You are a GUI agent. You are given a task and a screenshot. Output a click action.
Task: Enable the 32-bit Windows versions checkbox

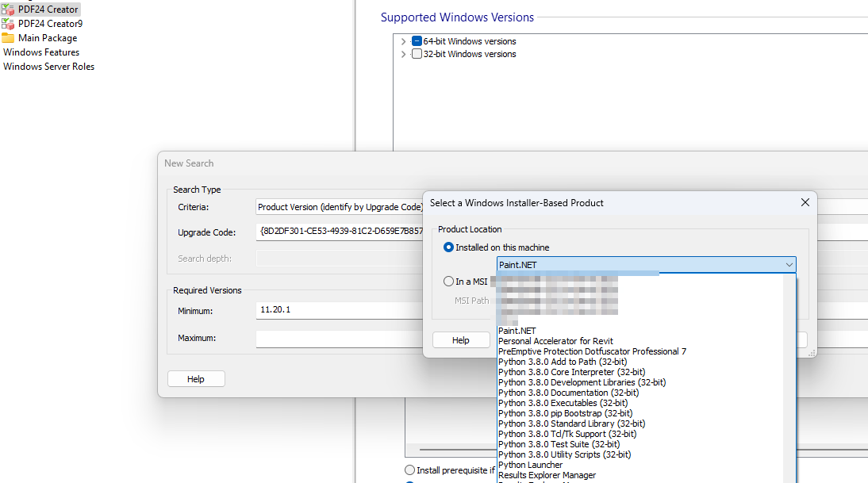[x=417, y=53]
